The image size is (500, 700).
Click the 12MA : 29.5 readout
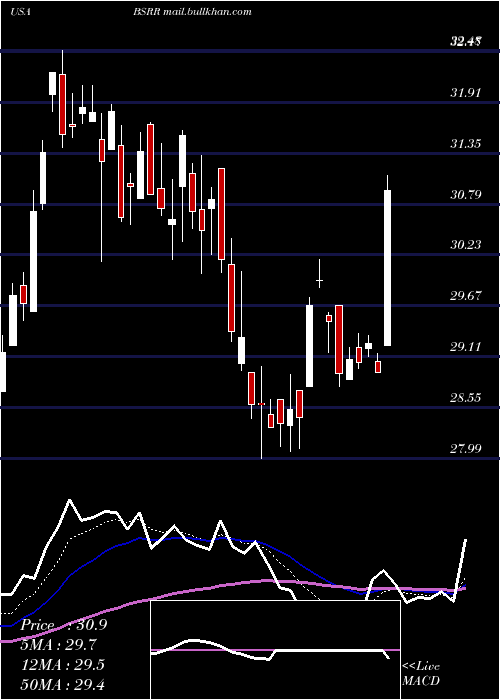(63, 665)
